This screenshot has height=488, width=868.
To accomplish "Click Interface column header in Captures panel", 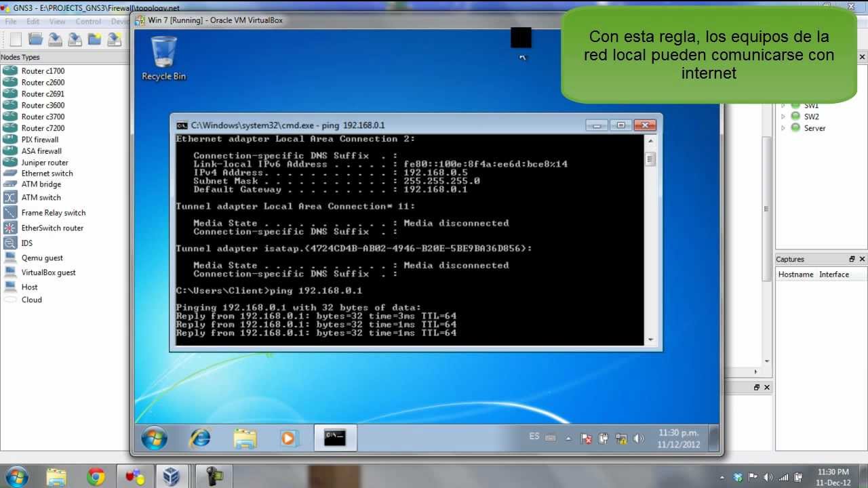I will coord(834,274).
